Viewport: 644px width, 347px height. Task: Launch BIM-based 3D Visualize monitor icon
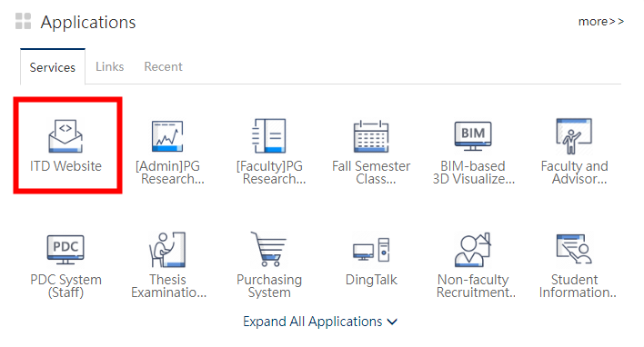pyautogui.click(x=473, y=135)
